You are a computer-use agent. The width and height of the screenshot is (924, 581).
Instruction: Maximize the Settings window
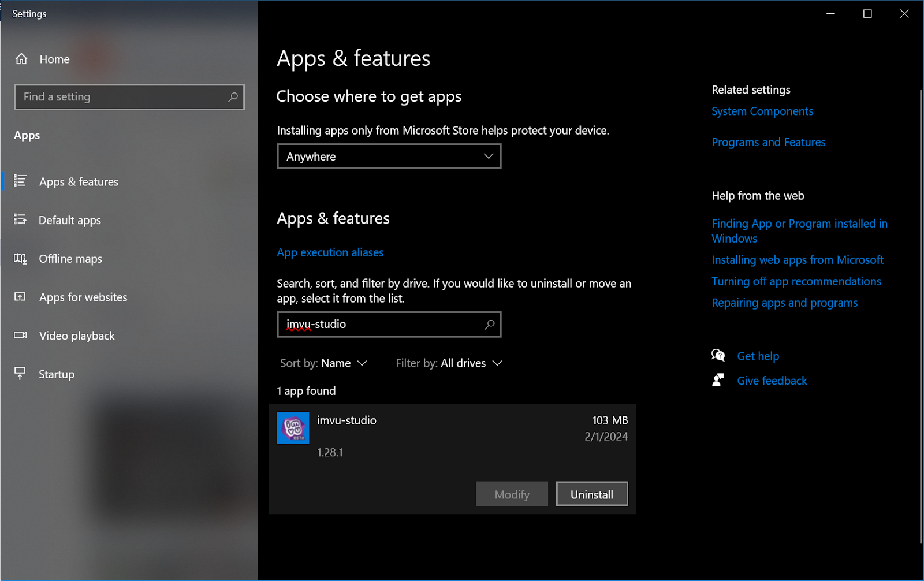(867, 13)
